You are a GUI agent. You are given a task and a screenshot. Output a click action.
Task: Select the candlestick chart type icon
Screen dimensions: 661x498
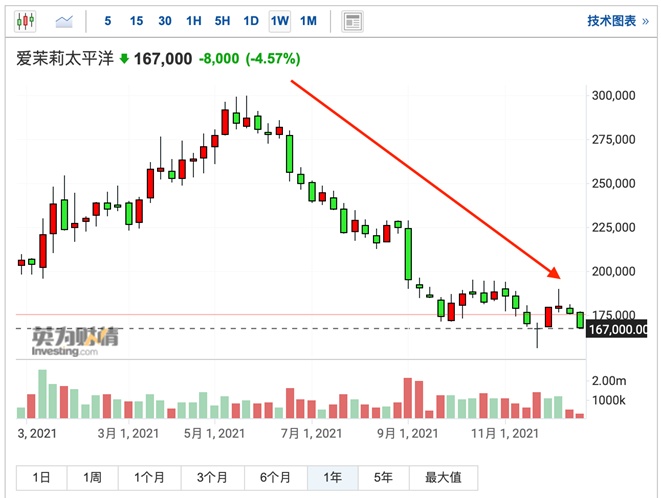click(x=24, y=20)
